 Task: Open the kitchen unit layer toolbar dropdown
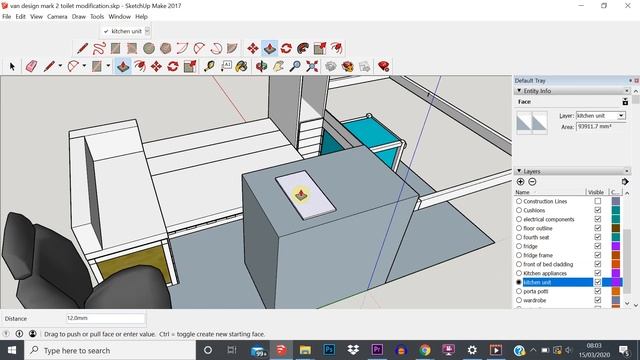coord(147,31)
